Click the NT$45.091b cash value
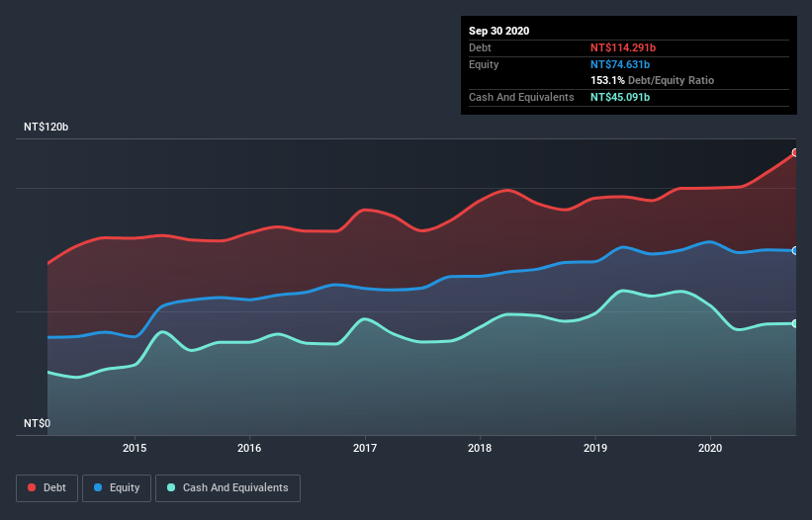 (x=620, y=97)
